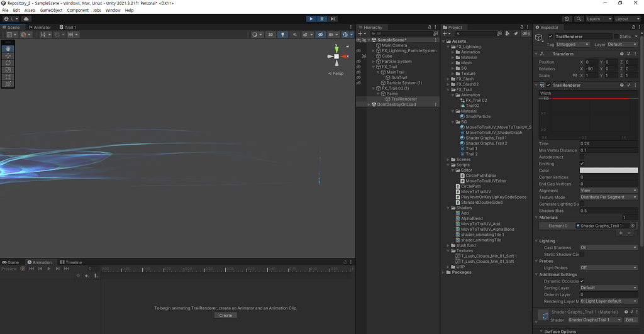This screenshot has height=334, width=644.
Task: Switch to the Trail 1 tab
Action: 68,28
